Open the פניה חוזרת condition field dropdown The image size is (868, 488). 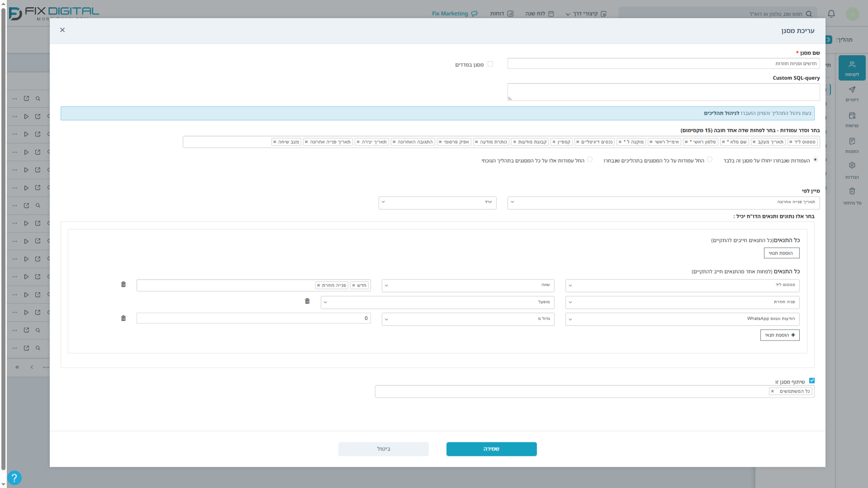pyautogui.click(x=682, y=302)
